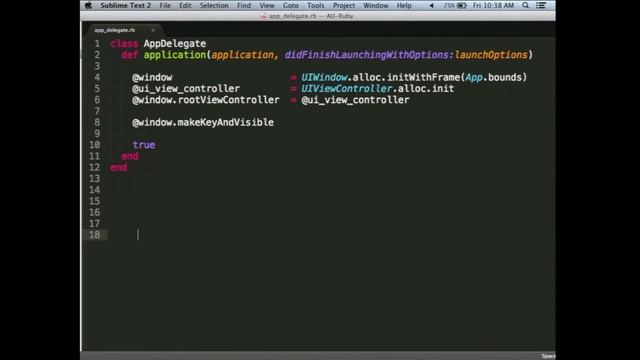Viewport: 640px width, 360px height.
Task: Click the 'true' literal on line 10
Action: (144, 145)
